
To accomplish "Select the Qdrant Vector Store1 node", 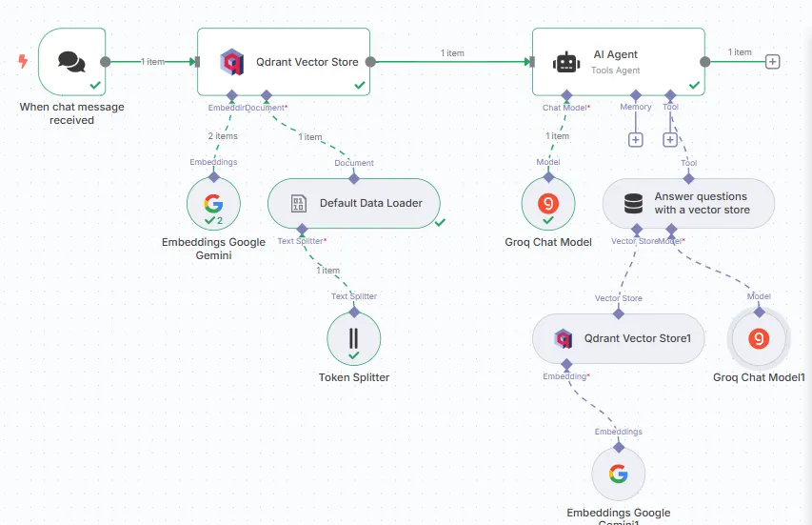I will (x=619, y=338).
